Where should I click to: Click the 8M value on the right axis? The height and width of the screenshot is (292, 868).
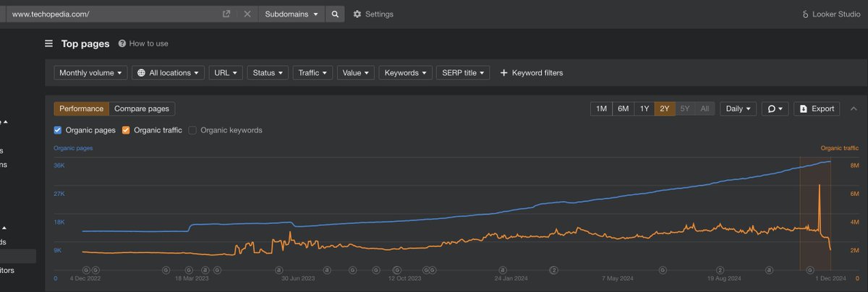tap(854, 166)
